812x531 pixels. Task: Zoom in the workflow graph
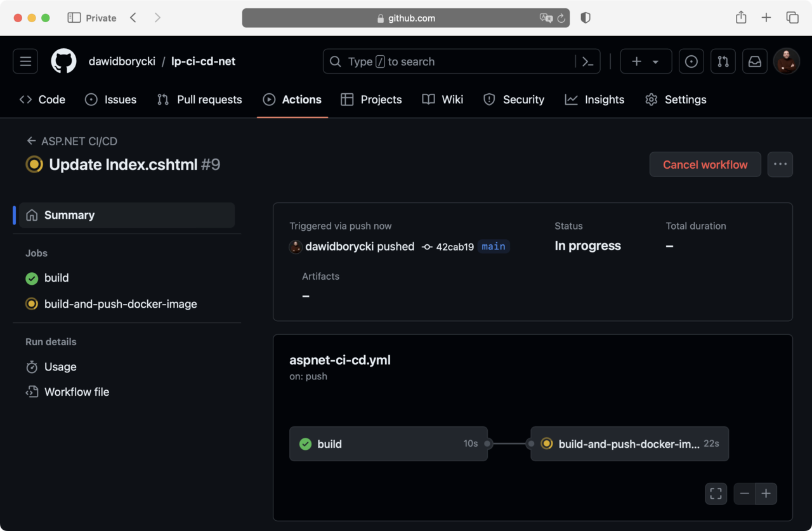coord(766,494)
